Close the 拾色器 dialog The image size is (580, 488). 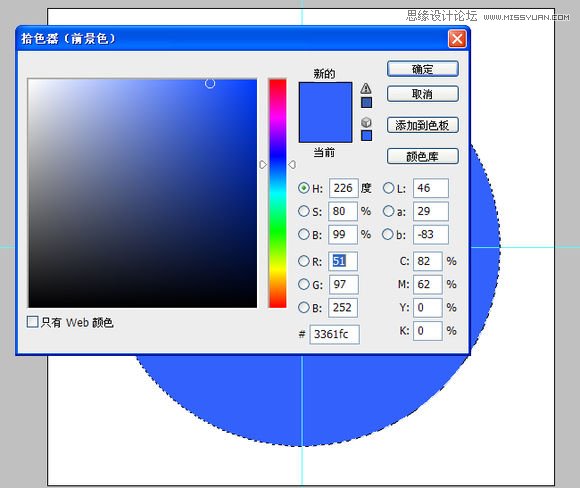(x=457, y=38)
